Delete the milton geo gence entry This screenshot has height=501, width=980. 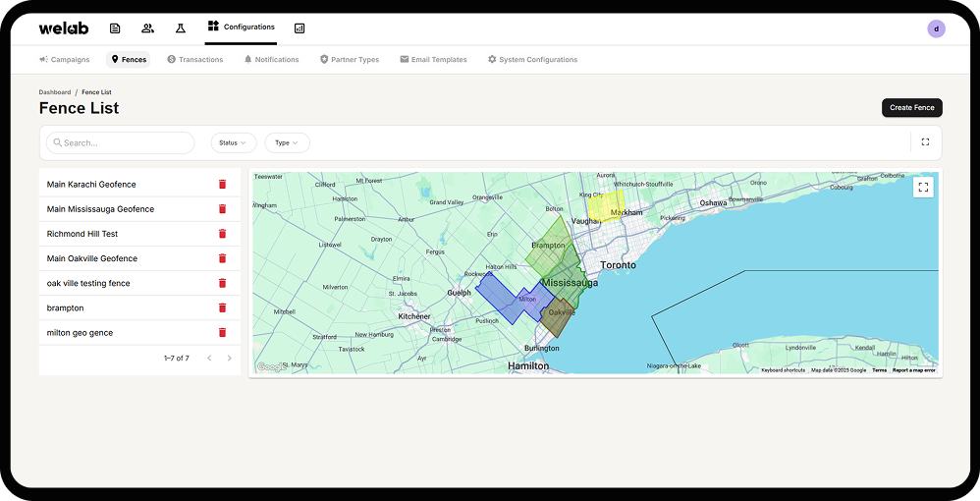coord(222,332)
